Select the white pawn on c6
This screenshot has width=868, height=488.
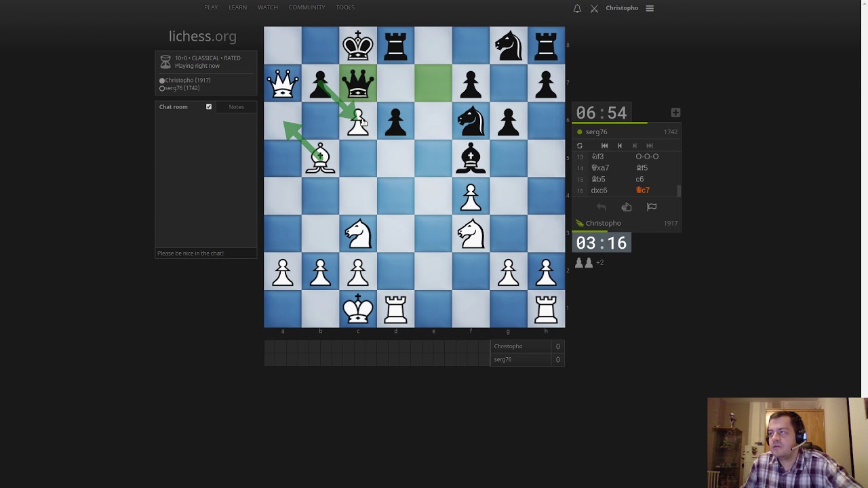[358, 121]
